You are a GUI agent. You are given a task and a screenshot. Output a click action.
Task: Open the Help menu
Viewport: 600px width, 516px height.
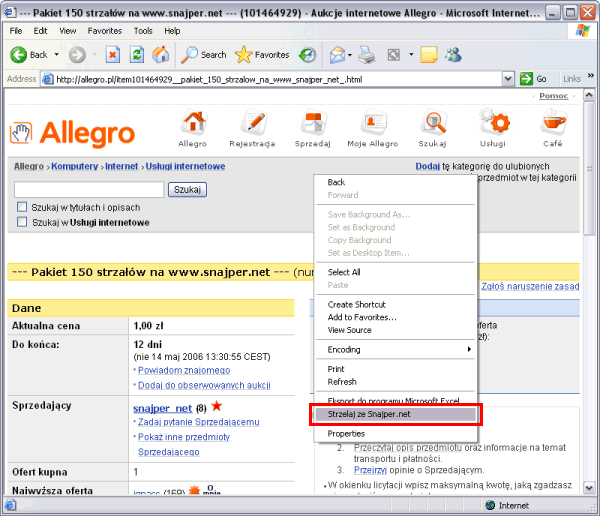(x=172, y=31)
